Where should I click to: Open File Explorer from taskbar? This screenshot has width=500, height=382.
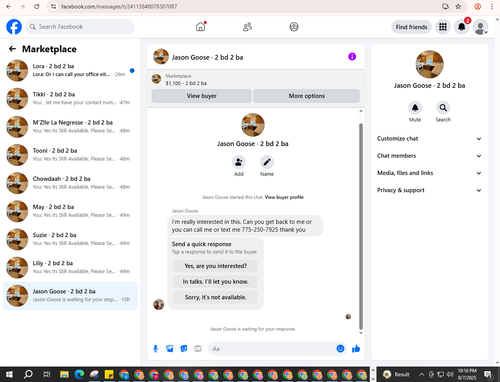coord(64,375)
